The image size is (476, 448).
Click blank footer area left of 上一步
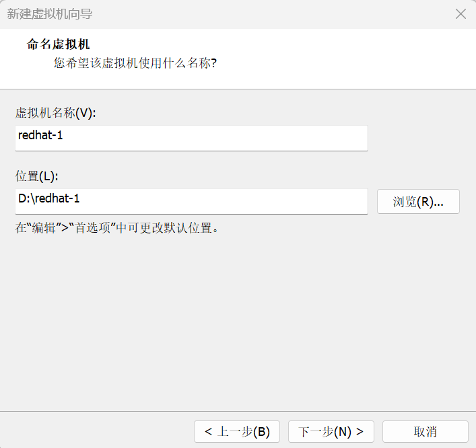click(94, 432)
